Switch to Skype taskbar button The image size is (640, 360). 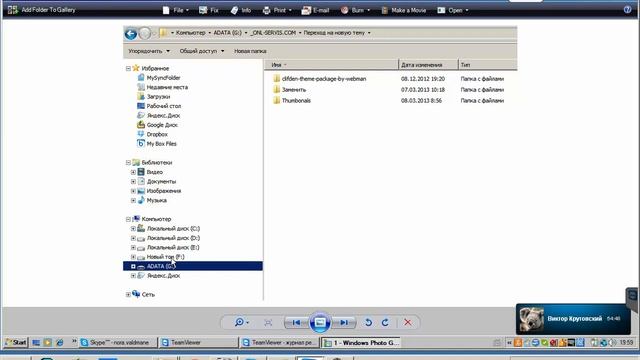tap(118, 343)
